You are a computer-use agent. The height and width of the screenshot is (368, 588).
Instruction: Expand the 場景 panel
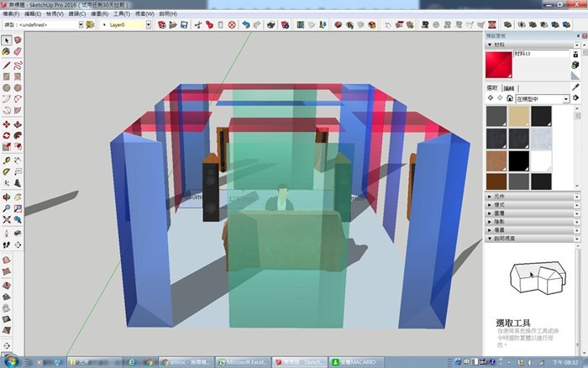(490, 230)
